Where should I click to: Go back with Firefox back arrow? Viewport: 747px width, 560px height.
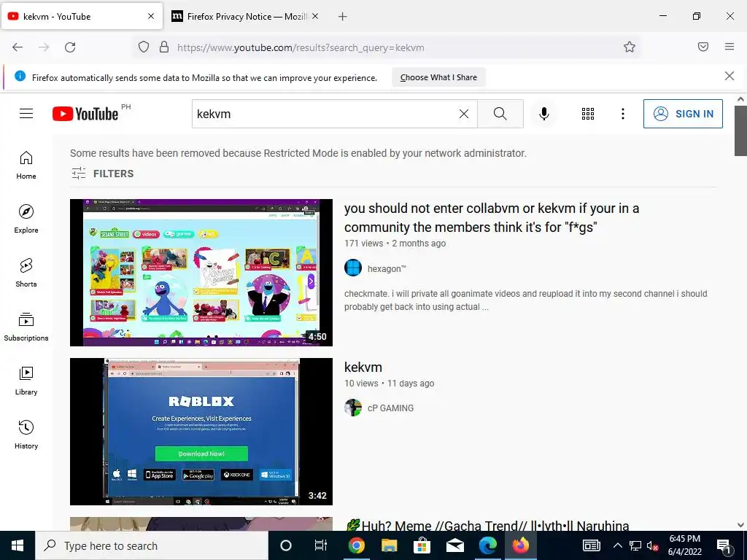(18, 47)
